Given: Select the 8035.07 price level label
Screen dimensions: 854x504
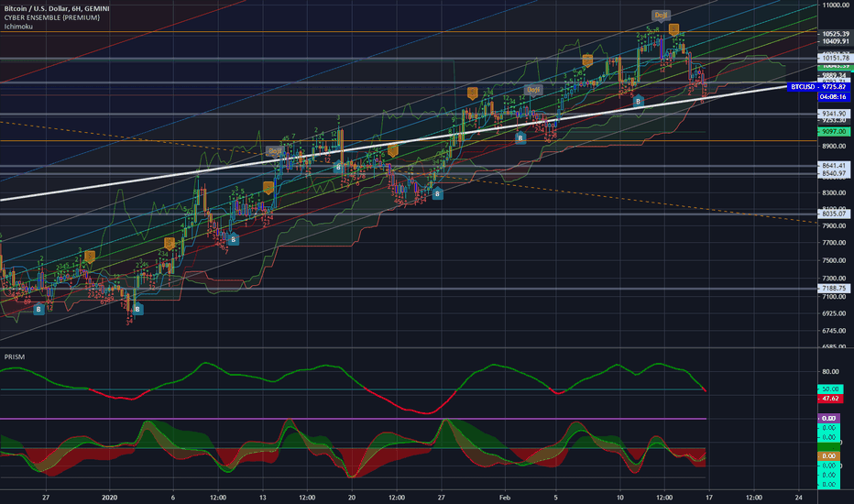Looking at the screenshot, I should tap(835, 214).
